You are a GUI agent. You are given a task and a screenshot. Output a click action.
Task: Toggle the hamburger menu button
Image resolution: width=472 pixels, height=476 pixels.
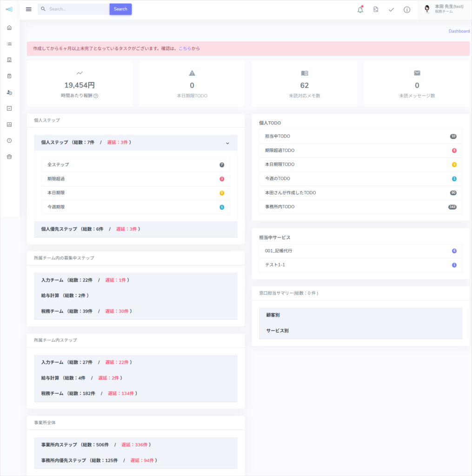28,9
